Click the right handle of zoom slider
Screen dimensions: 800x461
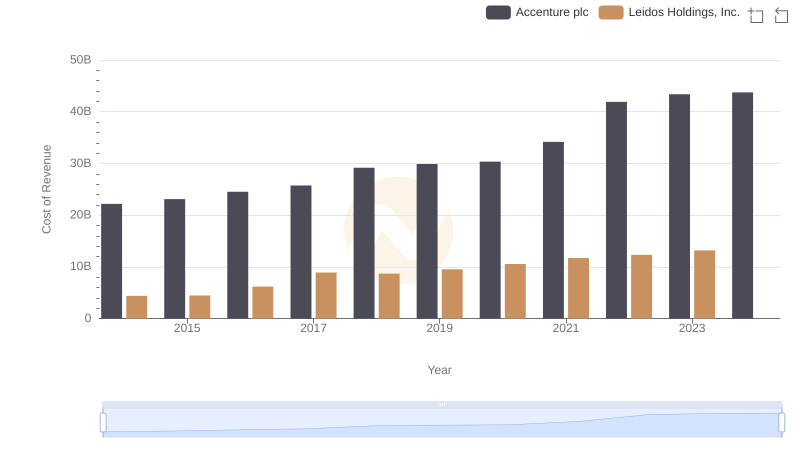pos(781,423)
